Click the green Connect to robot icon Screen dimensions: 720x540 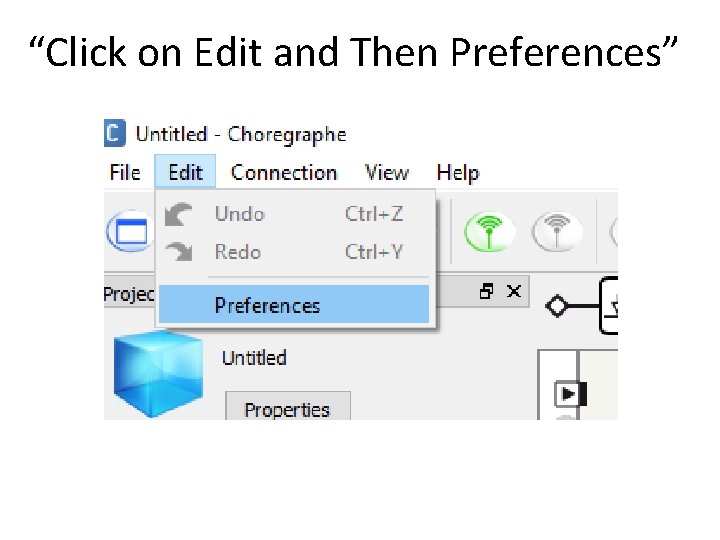coord(489,231)
